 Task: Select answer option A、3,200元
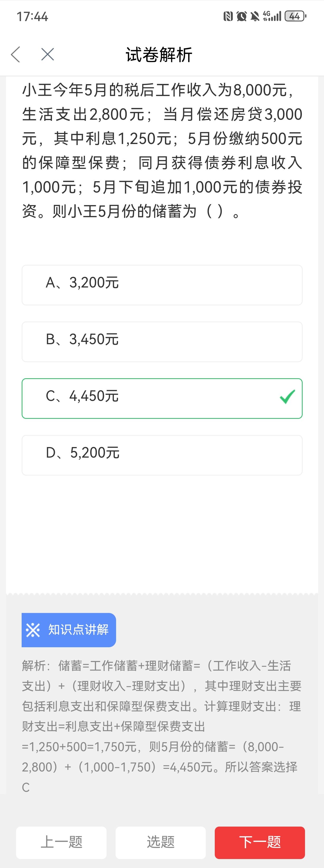(x=162, y=285)
